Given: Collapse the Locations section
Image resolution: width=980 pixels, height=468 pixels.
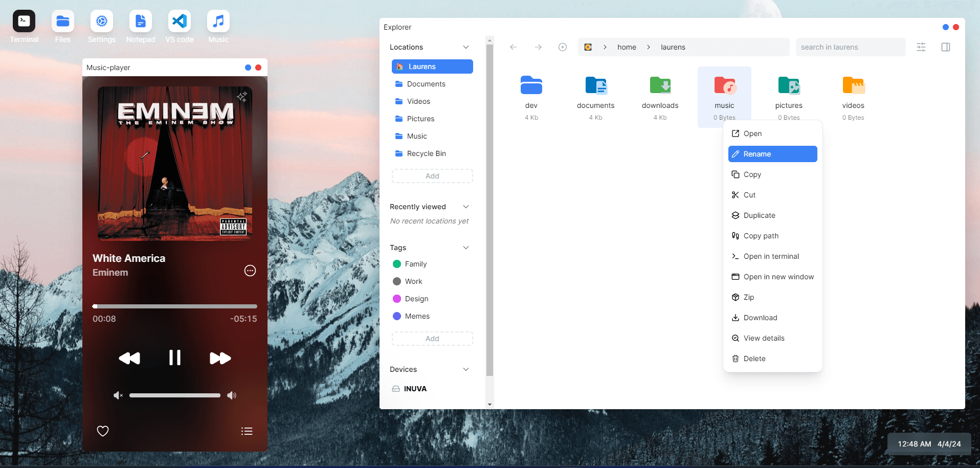Looking at the screenshot, I should pos(466,47).
